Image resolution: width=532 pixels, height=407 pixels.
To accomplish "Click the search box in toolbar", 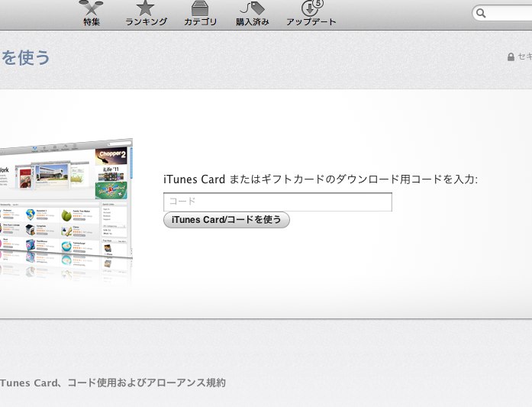I will click(x=502, y=13).
